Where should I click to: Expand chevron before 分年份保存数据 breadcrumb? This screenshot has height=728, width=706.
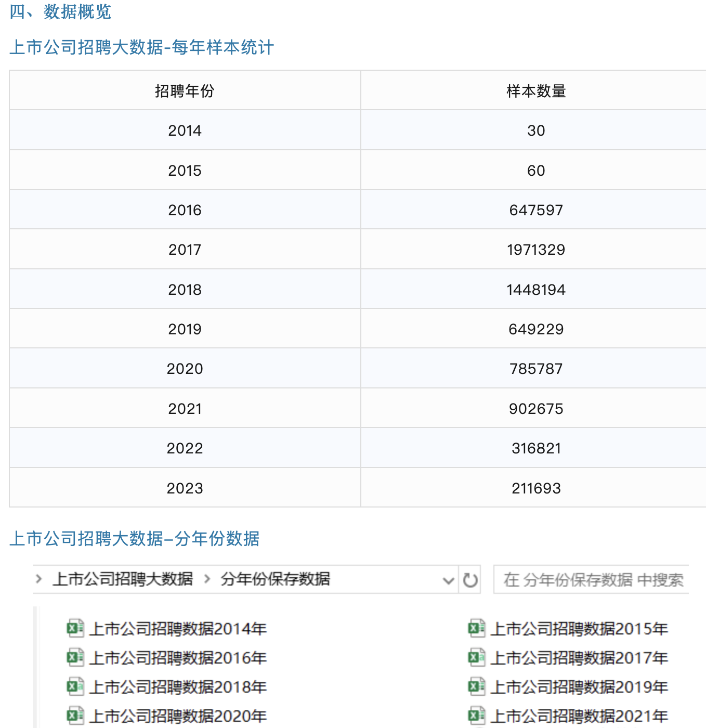click(x=207, y=578)
